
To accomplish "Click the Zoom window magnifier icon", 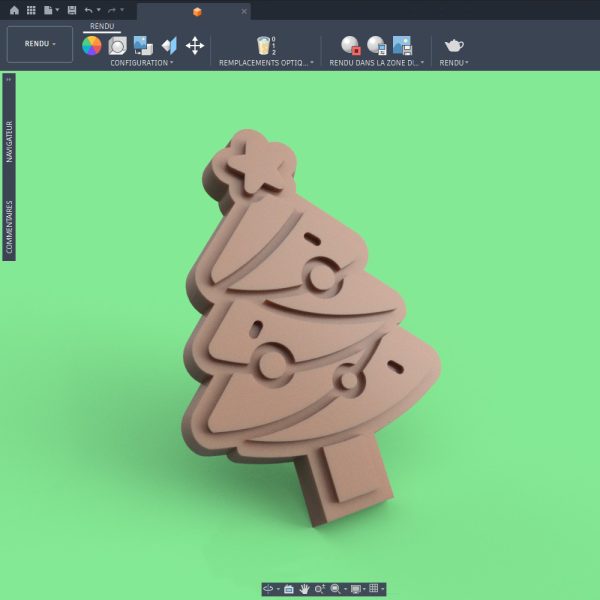I will [x=335, y=589].
